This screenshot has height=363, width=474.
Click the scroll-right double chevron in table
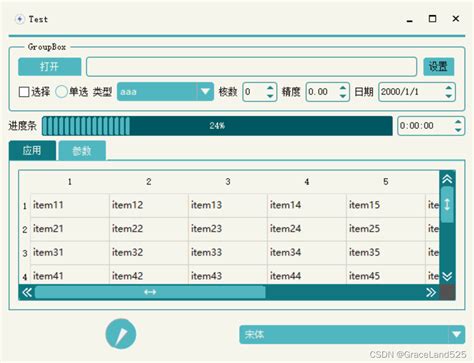coord(431,293)
